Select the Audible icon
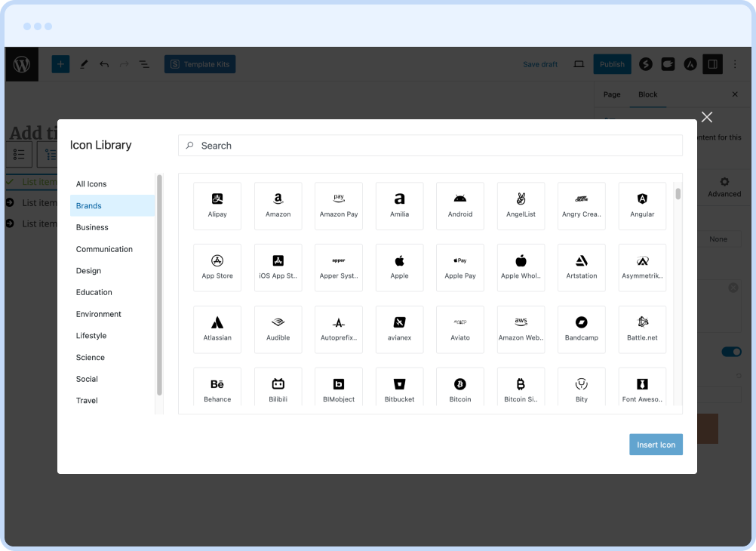This screenshot has height=551, width=756. coord(278,330)
